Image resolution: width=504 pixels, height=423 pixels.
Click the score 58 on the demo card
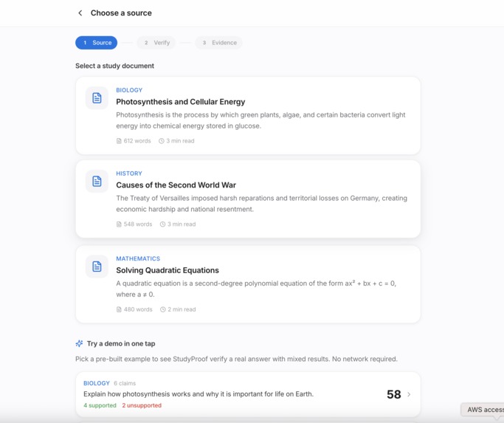394,394
